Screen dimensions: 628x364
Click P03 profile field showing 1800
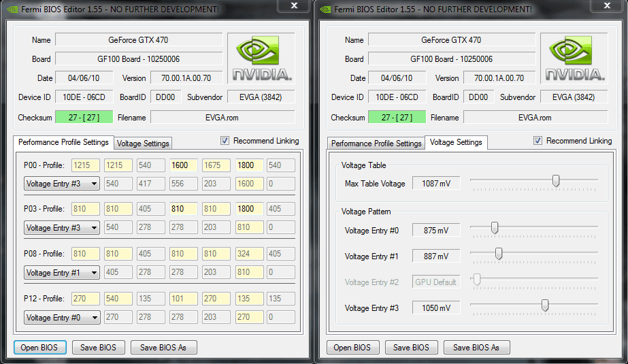[249, 209]
